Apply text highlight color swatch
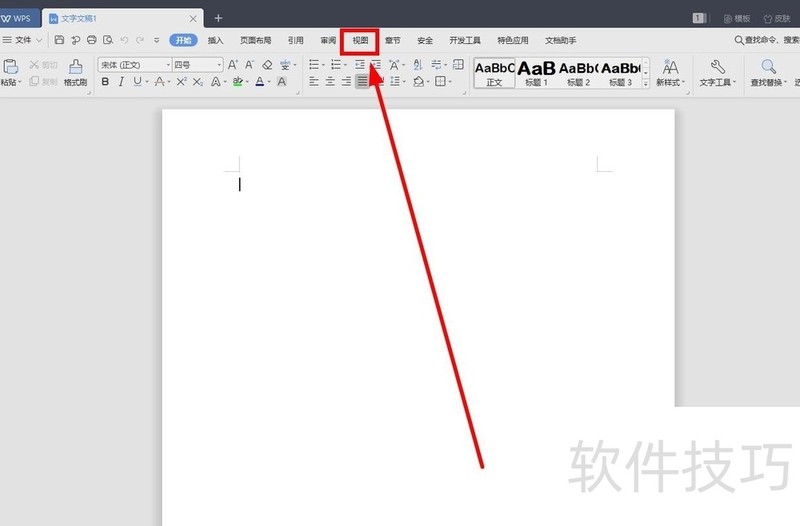Image resolution: width=800 pixels, height=526 pixels. click(x=238, y=82)
